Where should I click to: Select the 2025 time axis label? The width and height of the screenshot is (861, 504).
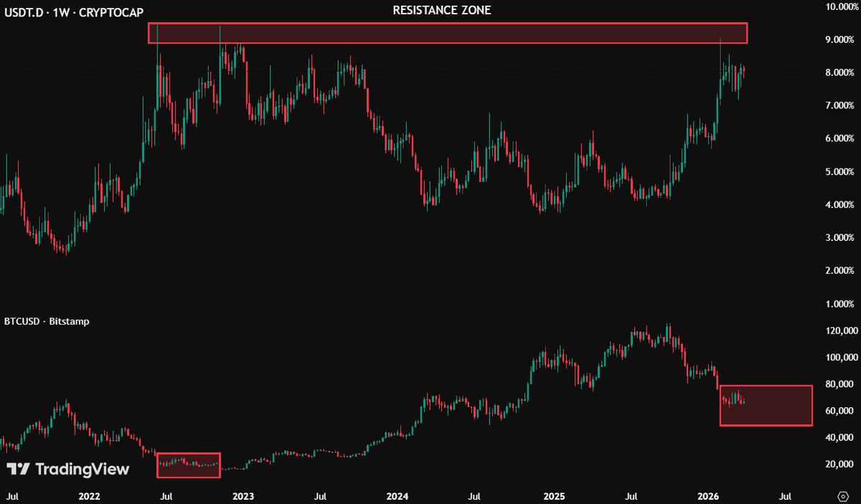coord(554,496)
